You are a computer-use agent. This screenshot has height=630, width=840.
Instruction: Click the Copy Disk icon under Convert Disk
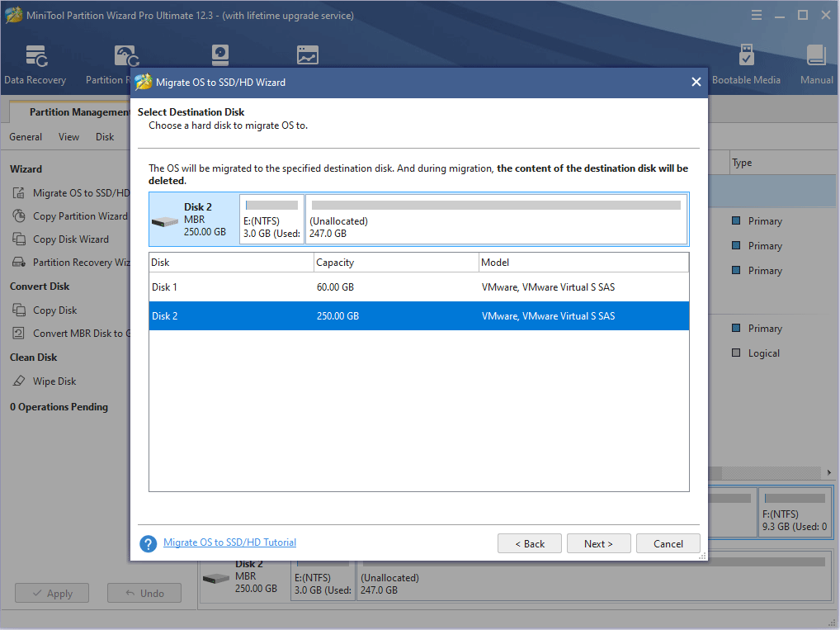[19, 310]
